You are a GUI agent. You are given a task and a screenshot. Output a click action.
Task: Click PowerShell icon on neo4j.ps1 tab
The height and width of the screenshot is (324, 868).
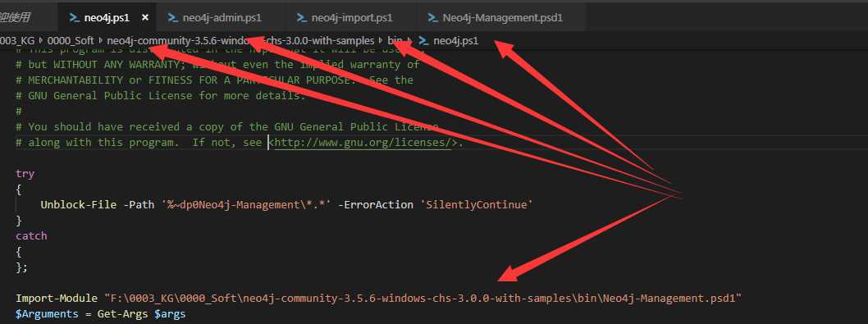[74, 18]
